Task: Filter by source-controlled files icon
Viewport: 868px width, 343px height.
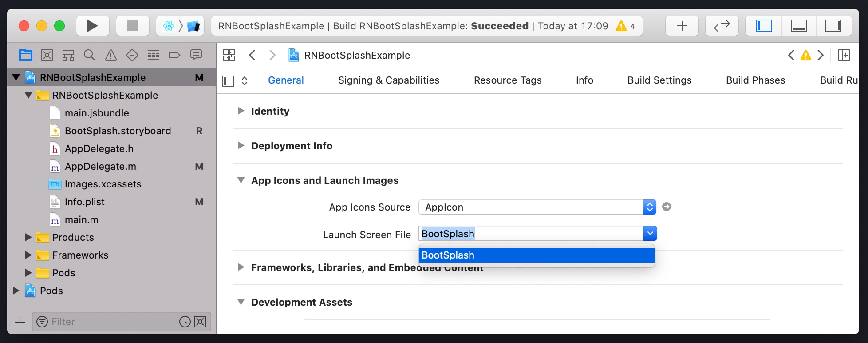Action: 200,322
